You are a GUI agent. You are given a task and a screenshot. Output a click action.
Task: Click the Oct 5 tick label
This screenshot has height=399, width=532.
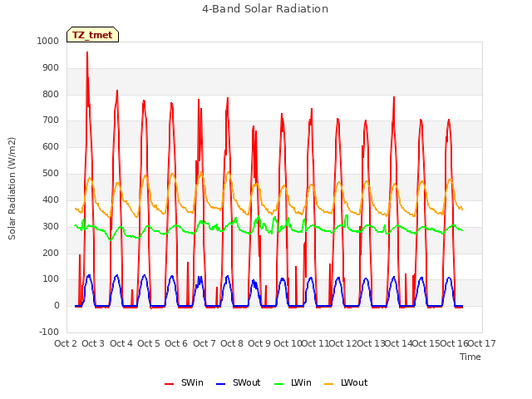[149, 343]
